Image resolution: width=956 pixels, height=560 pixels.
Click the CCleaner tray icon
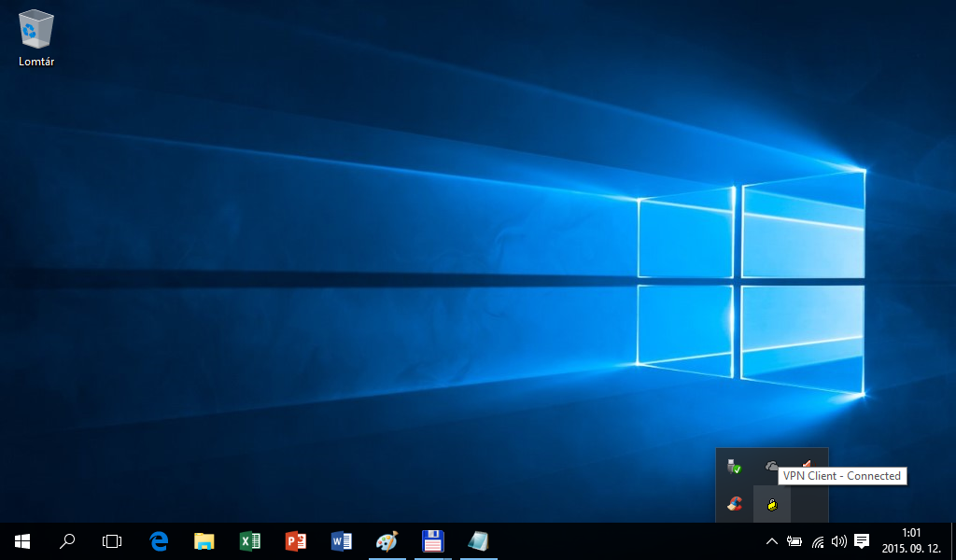pyautogui.click(x=735, y=504)
